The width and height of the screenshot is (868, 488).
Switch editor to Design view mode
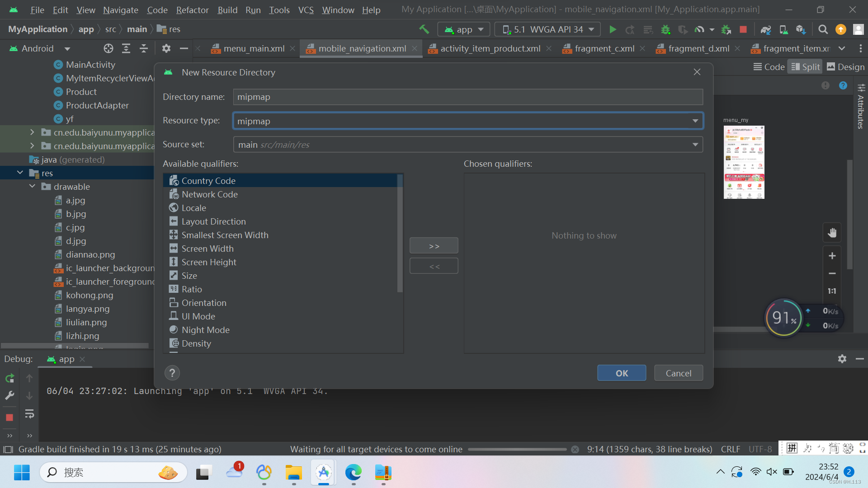click(845, 67)
